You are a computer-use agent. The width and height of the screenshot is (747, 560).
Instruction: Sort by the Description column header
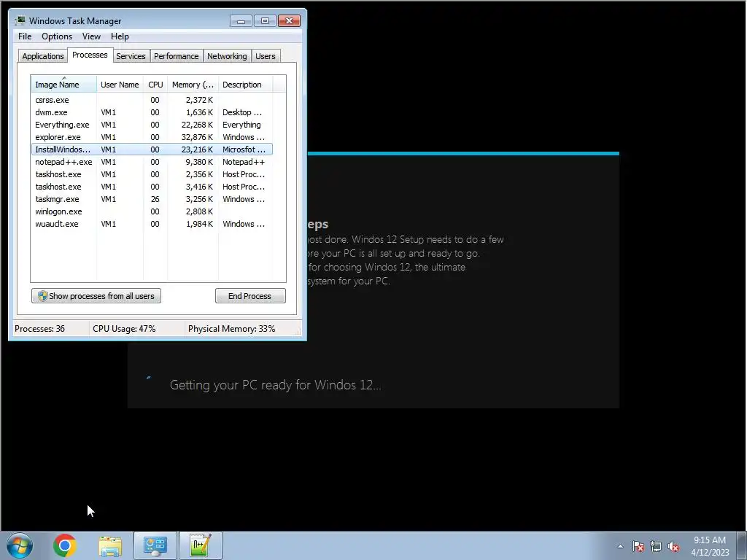245,85
